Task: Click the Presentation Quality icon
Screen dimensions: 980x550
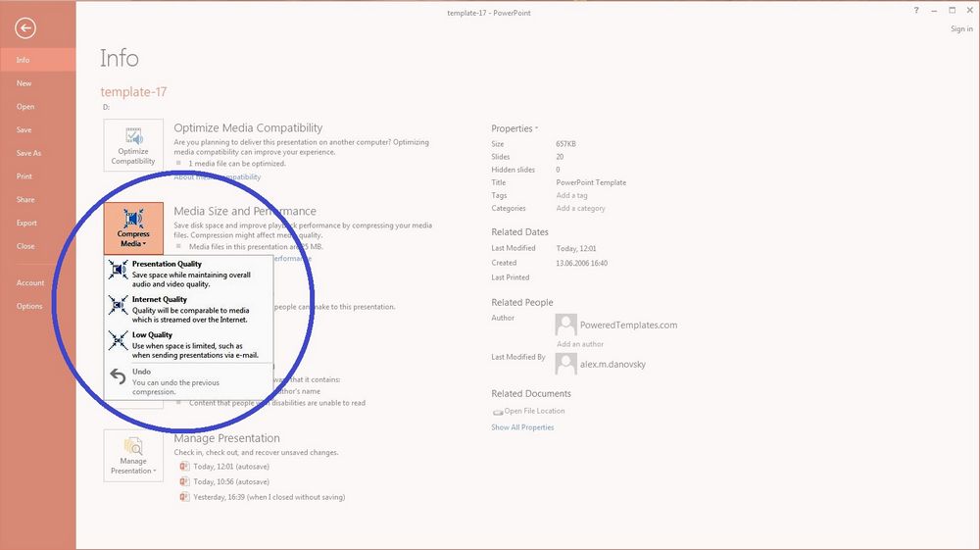Action: (119, 270)
